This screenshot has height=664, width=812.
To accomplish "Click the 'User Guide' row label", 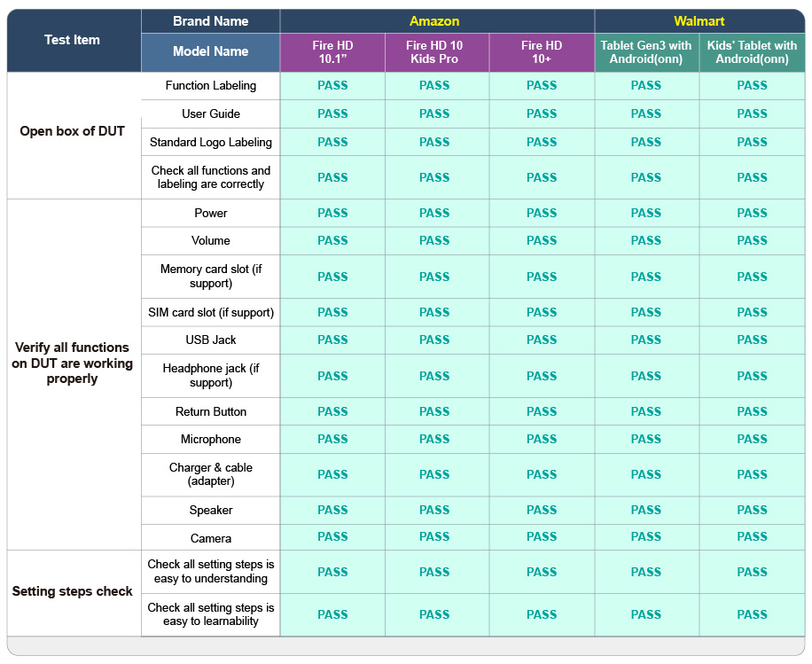I will (211, 113).
